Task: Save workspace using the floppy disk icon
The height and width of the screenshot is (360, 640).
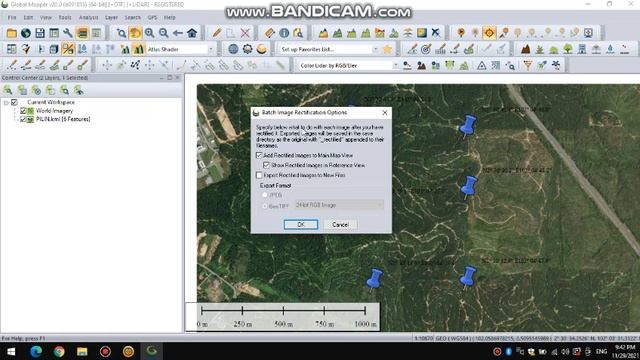Action: [x=40, y=33]
